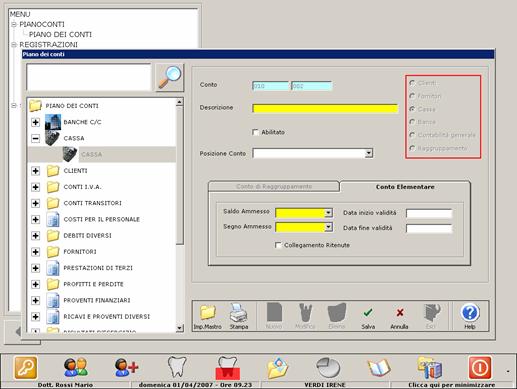517x389 pixels.
Task: Open the open book icon
Action: pos(379,368)
